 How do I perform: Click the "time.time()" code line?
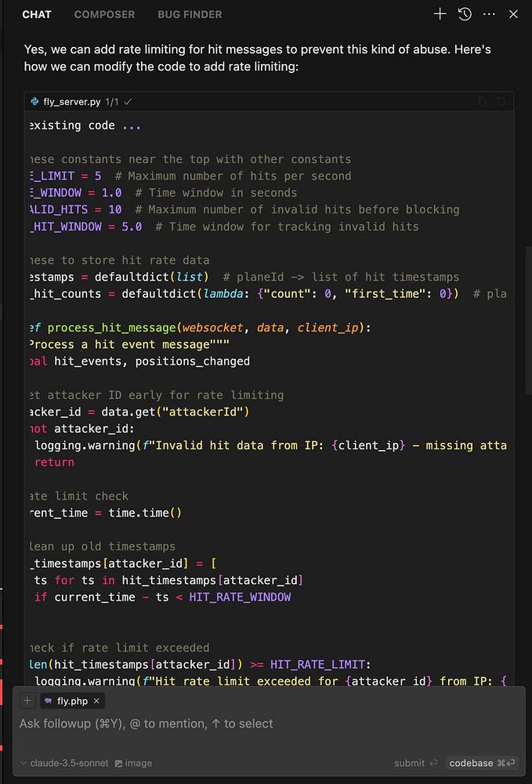click(106, 513)
